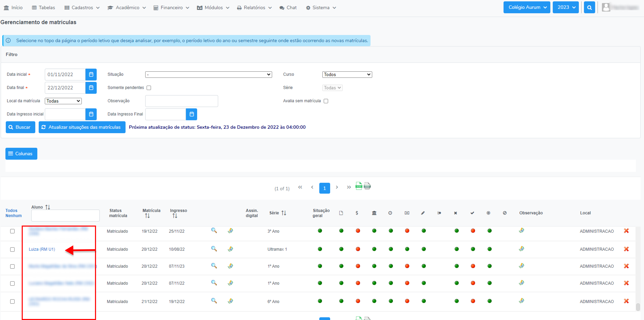Sort by Aluno column arrows
Screen dimensions: 644x320
pos(48,207)
